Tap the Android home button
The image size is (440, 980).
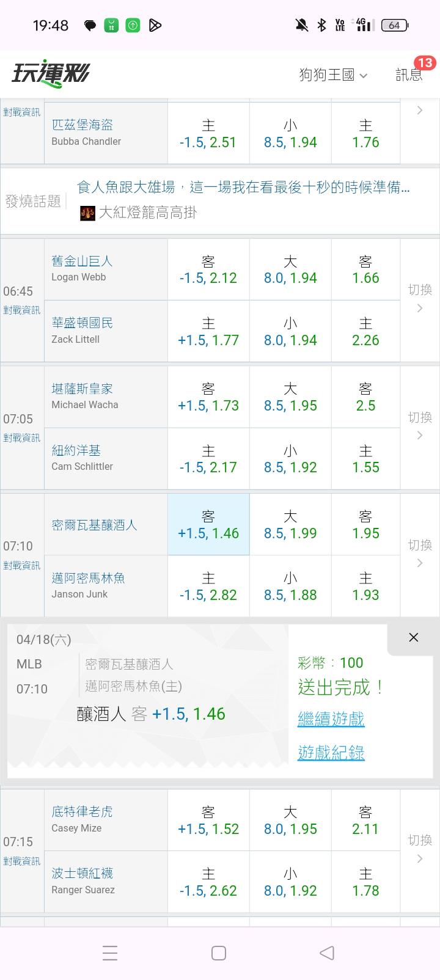(x=219, y=953)
